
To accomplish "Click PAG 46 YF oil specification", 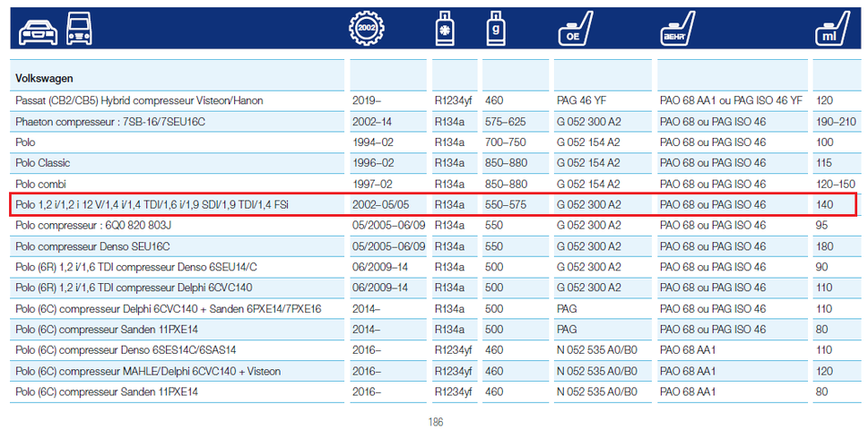I will tap(582, 100).
